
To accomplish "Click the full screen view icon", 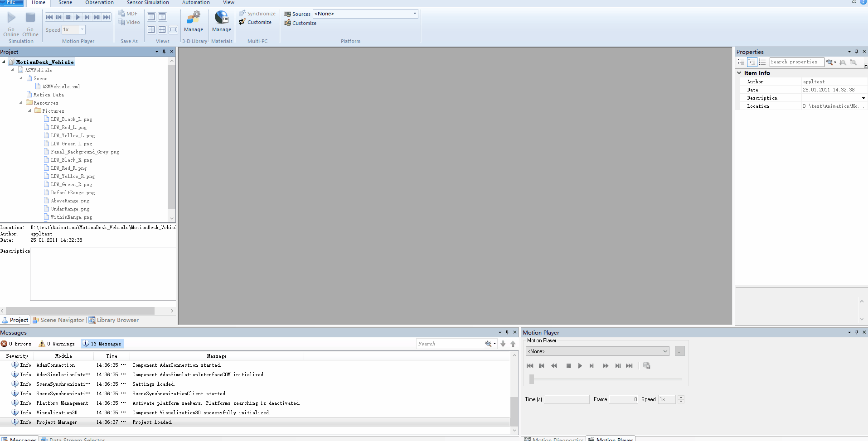I will (x=173, y=29).
